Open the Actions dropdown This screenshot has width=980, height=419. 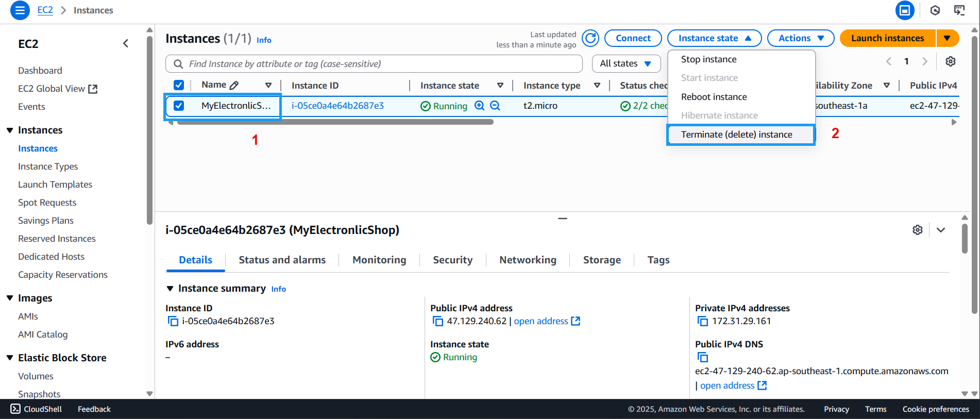tap(801, 38)
